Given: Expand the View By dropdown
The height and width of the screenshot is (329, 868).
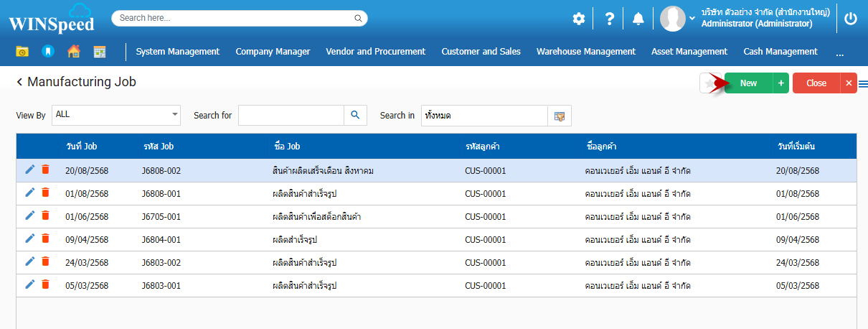Looking at the screenshot, I should [x=175, y=114].
